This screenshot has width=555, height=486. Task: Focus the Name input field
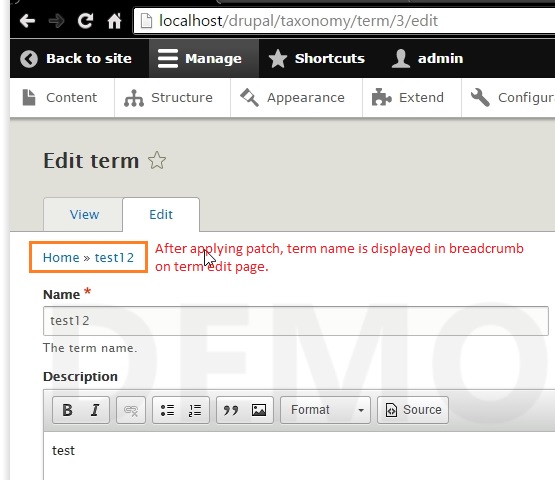click(x=296, y=321)
